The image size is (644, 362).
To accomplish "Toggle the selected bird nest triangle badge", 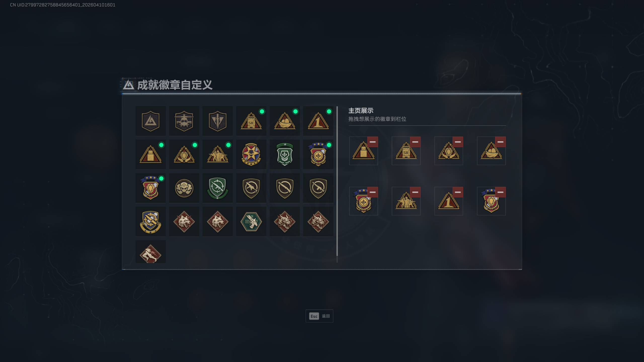I will point(285,121).
